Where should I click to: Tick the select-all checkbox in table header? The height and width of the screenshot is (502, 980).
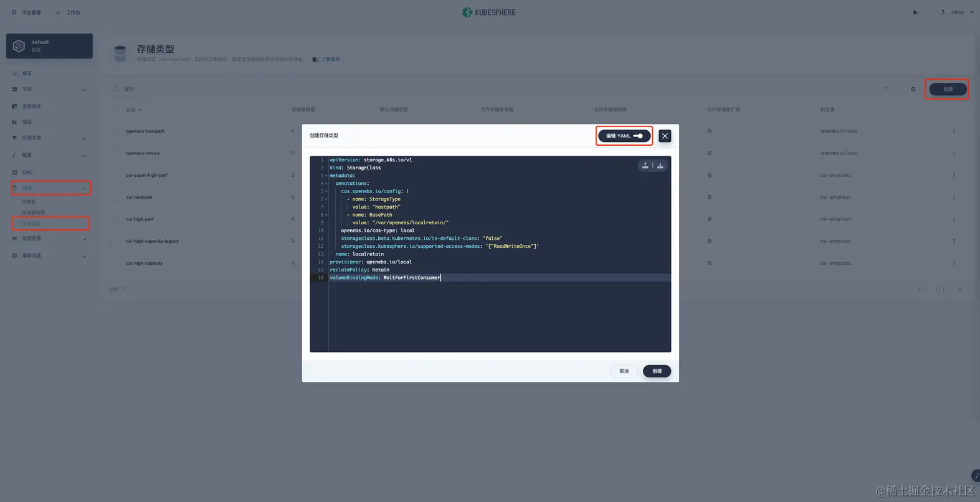pos(113,110)
